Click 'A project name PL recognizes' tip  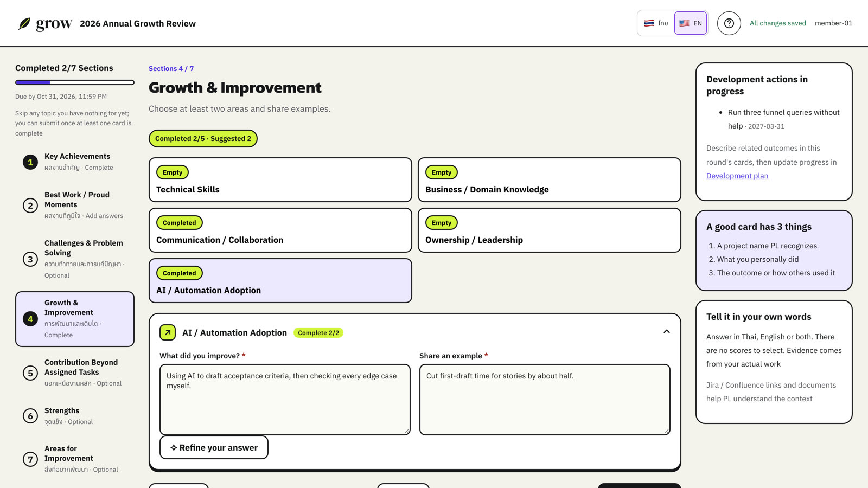(x=767, y=246)
